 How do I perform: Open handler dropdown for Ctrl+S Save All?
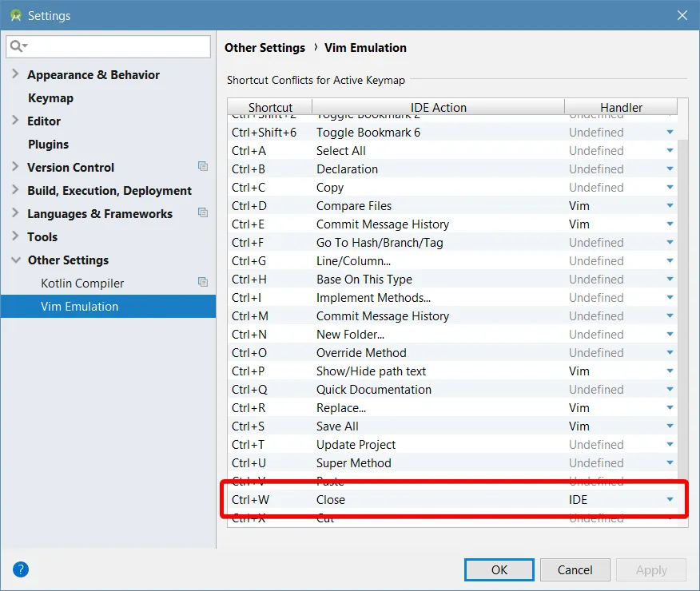(x=670, y=426)
